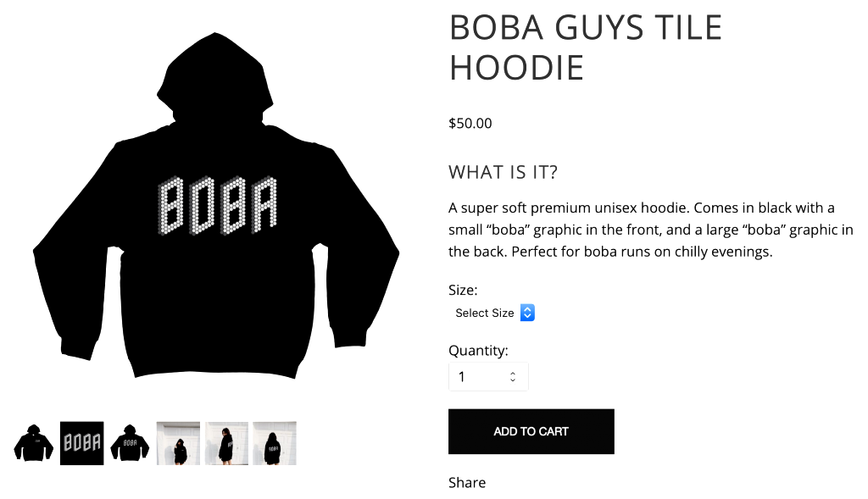This screenshot has height=499, width=868.
Task: Open the thumbnail of model in side view
Action: pos(226,443)
